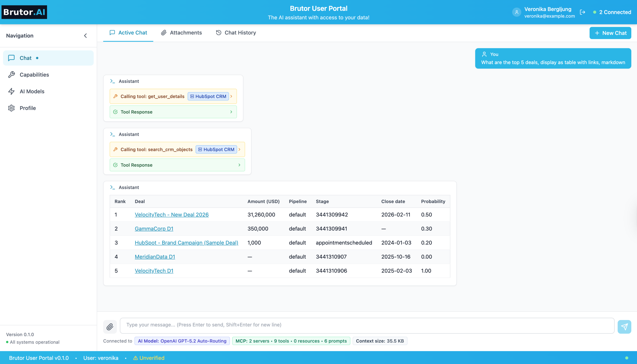
Task: Click the terminal icon beside the first Assistant label
Action: tap(112, 81)
